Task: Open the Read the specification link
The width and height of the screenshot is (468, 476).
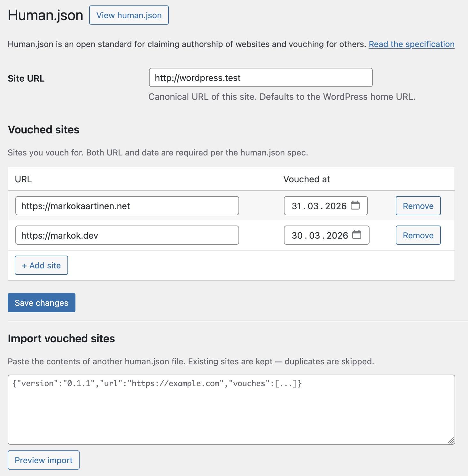Action: click(411, 44)
